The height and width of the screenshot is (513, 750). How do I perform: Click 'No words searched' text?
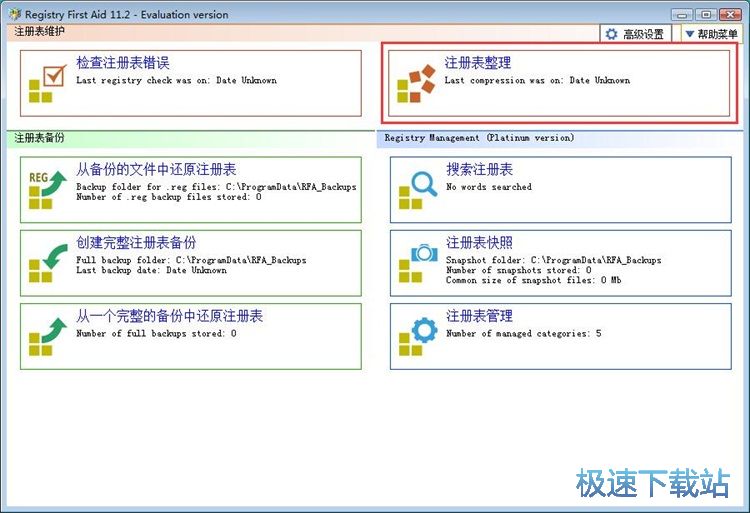tap(489, 187)
